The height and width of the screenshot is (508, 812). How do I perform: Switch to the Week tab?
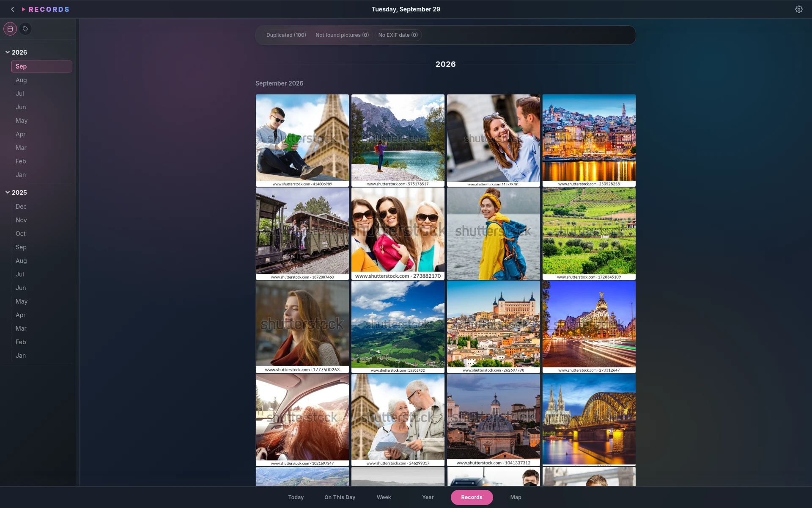(384, 497)
